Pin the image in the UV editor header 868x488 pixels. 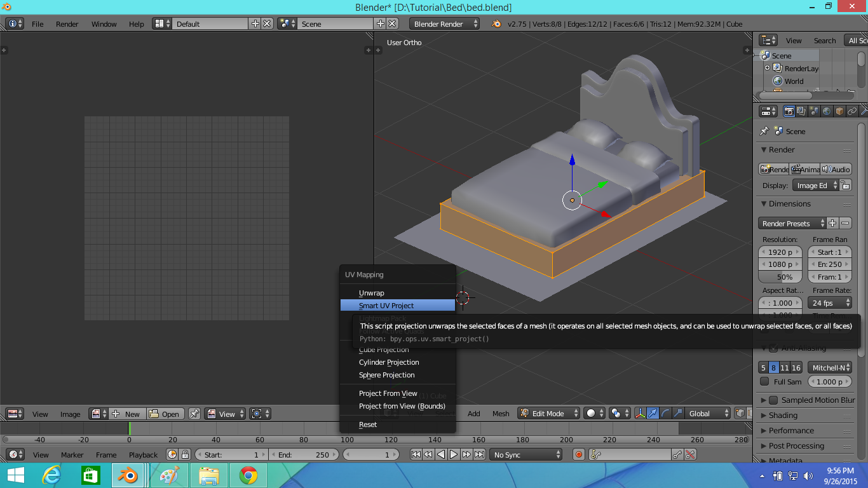point(194,414)
